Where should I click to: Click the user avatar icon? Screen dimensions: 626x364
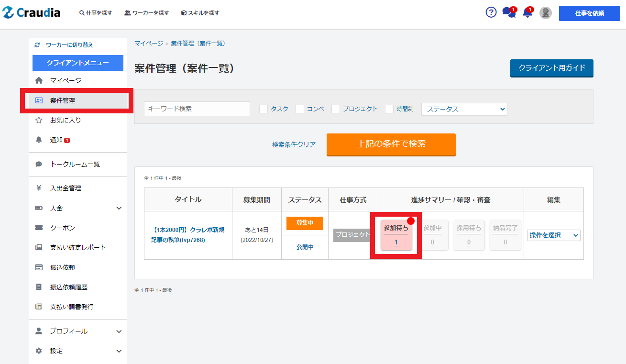546,13
